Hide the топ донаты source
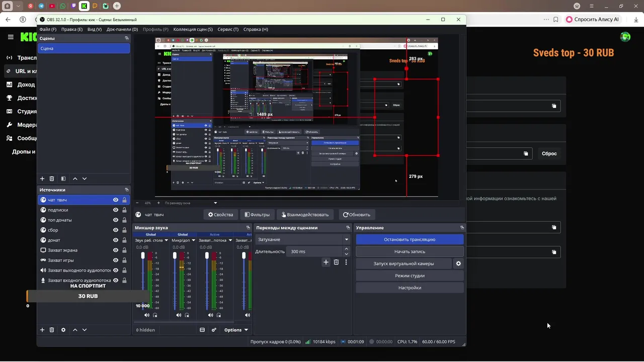The height and width of the screenshot is (362, 644). point(116,220)
